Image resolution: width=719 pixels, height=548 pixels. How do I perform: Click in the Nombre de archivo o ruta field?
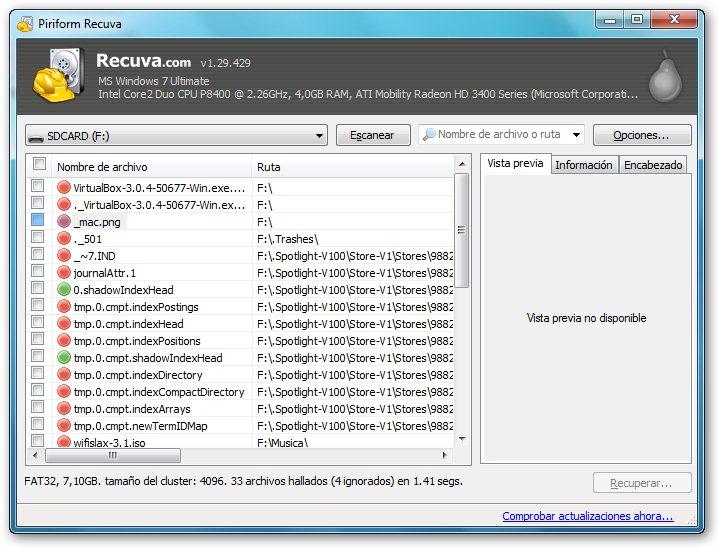click(499, 134)
